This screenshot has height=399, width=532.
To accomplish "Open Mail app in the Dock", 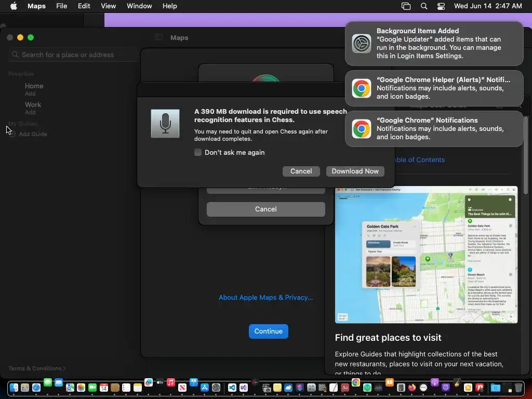I will pos(59,382).
